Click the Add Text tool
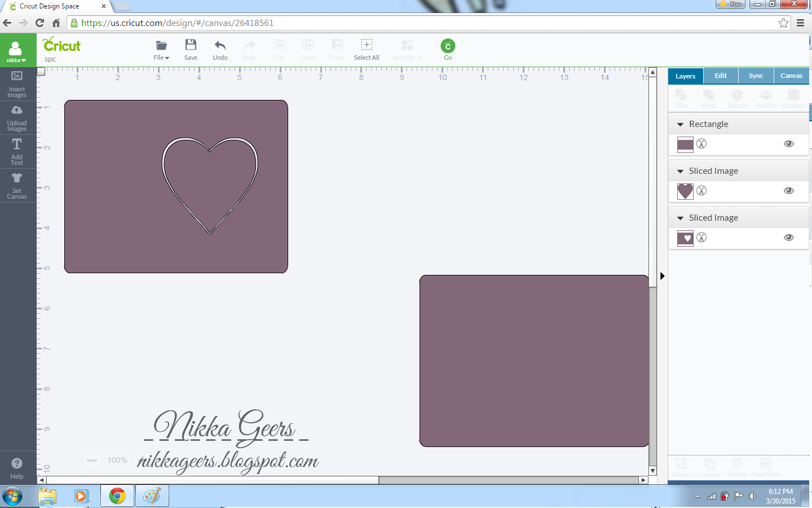The height and width of the screenshot is (508, 812). [x=17, y=151]
